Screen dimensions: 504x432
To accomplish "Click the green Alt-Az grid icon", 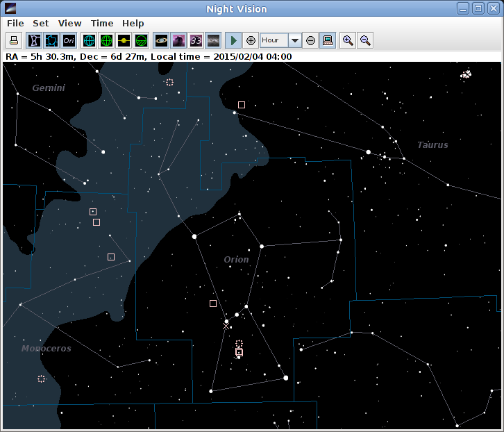I will coord(106,40).
